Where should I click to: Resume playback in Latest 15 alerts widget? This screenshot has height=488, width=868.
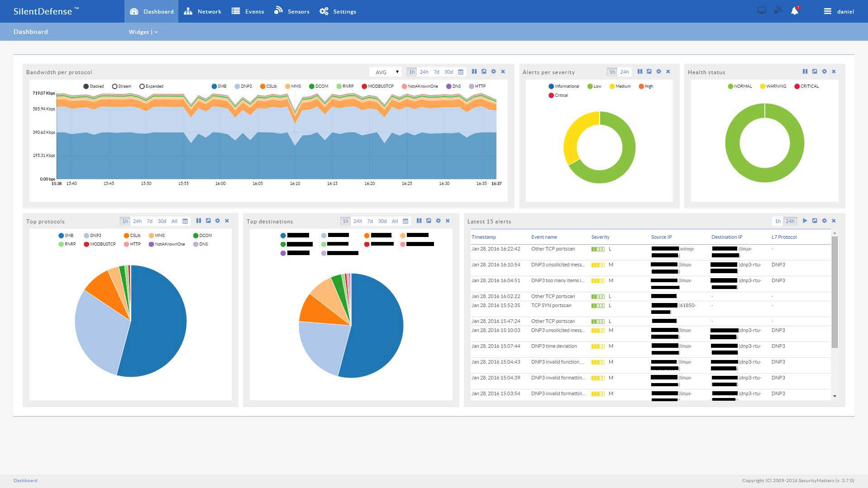pyautogui.click(x=805, y=221)
